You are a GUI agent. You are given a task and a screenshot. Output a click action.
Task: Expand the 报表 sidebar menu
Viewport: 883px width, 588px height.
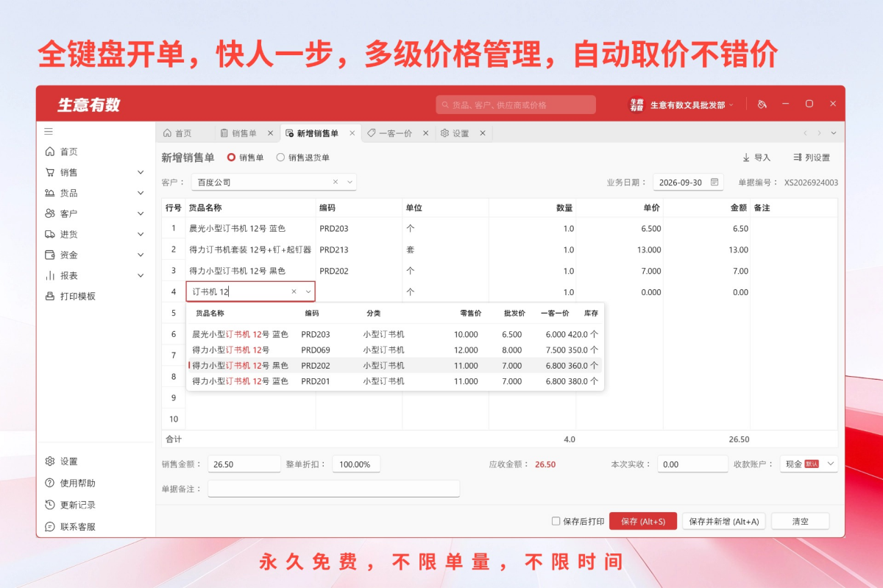pyautogui.click(x=141, y=275)
